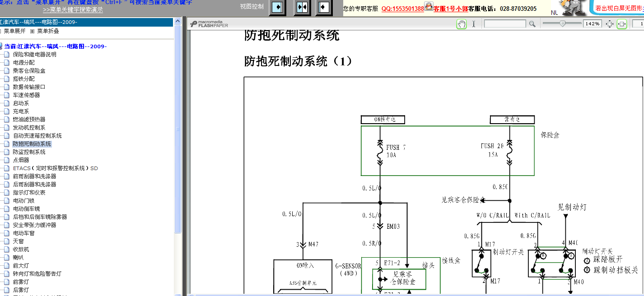Screen dimensions: 644x296
Task: Click the 客服电话 028-87039205 text
Action: [x=502, y=9]
